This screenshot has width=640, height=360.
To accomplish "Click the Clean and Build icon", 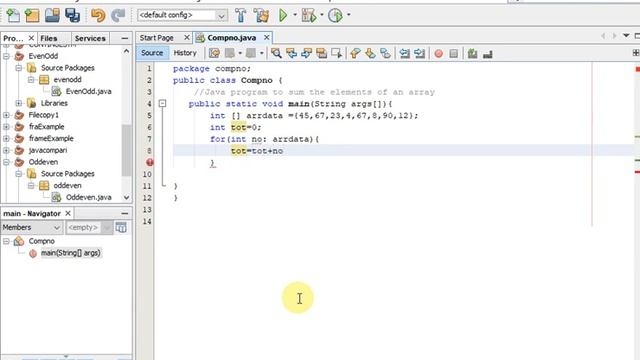I will [x=261, y=16].
